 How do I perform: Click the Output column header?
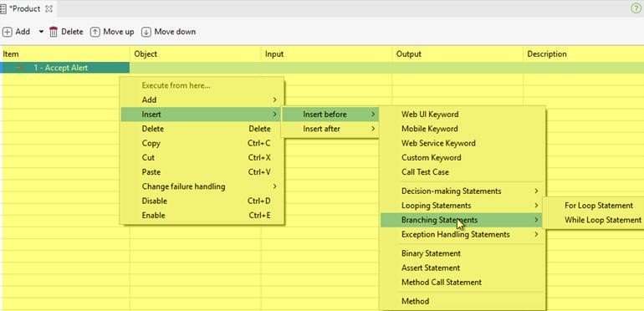point(457,54)
